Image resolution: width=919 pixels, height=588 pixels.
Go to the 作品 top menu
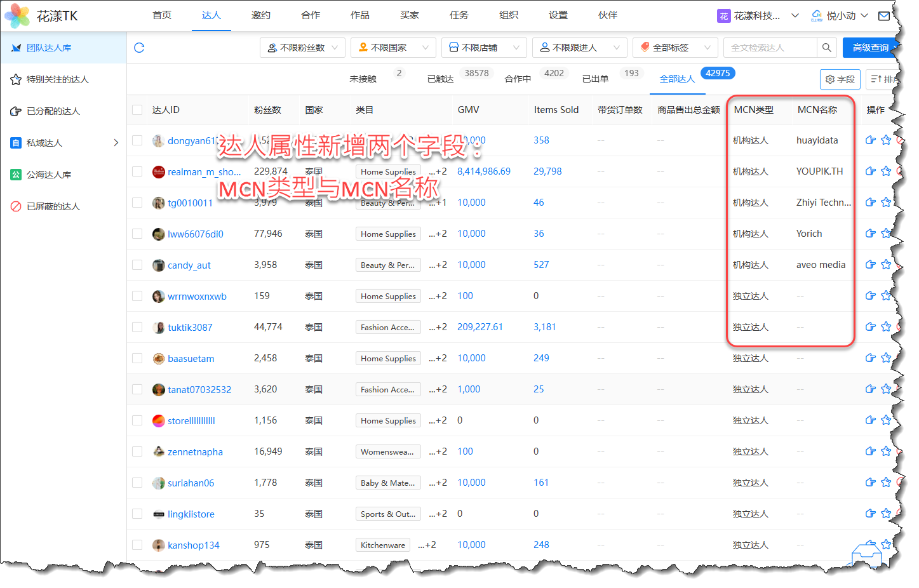click(x=359, y=15)
